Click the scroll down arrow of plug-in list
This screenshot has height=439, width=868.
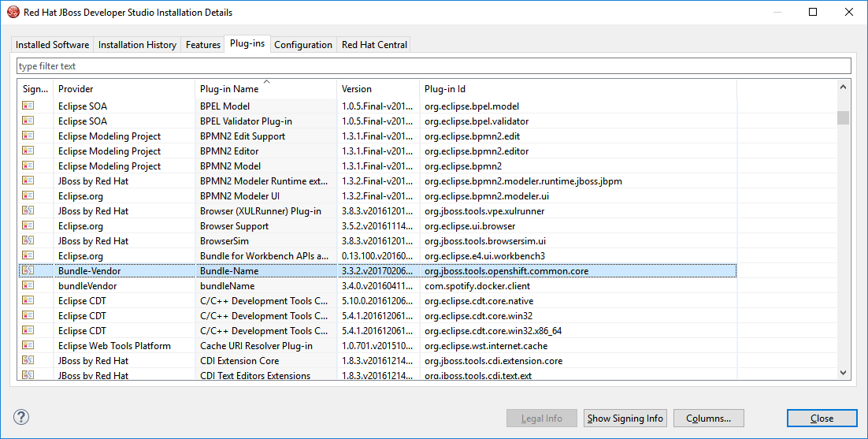(843, 373)
